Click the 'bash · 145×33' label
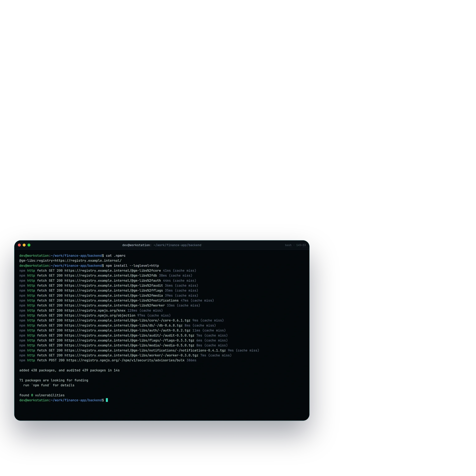 click(x=295, y=245)
